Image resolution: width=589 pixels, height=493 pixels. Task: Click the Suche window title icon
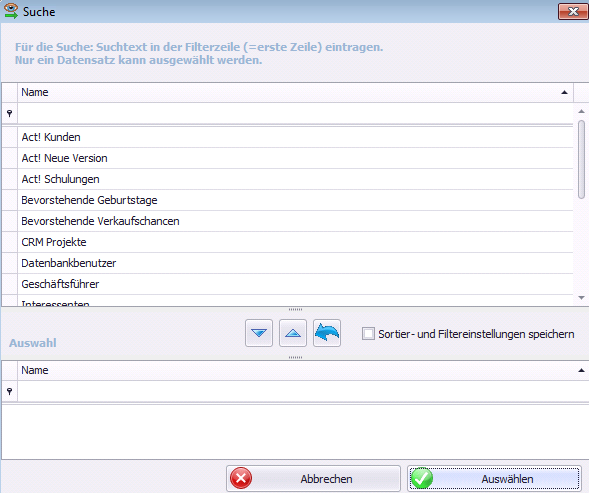click(x=11, y=11)
